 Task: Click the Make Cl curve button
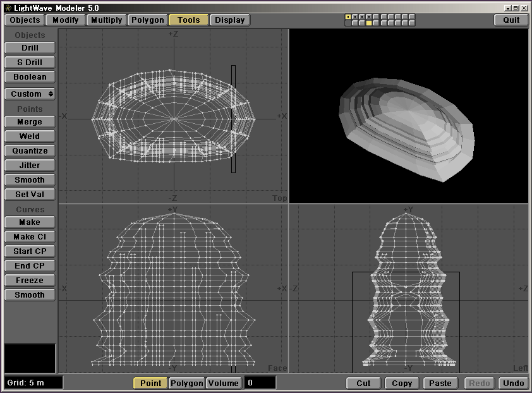(x=30, y=237)
